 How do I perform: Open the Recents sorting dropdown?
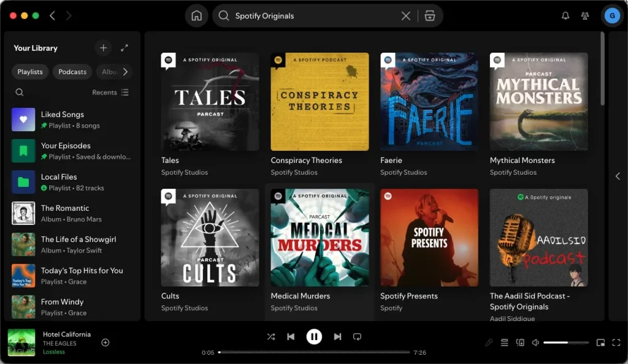[x=110, y=92]
